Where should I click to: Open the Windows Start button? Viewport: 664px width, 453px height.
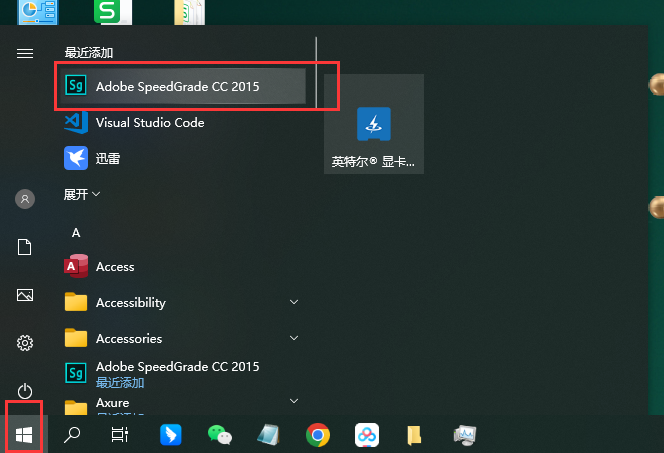(24, 434)
